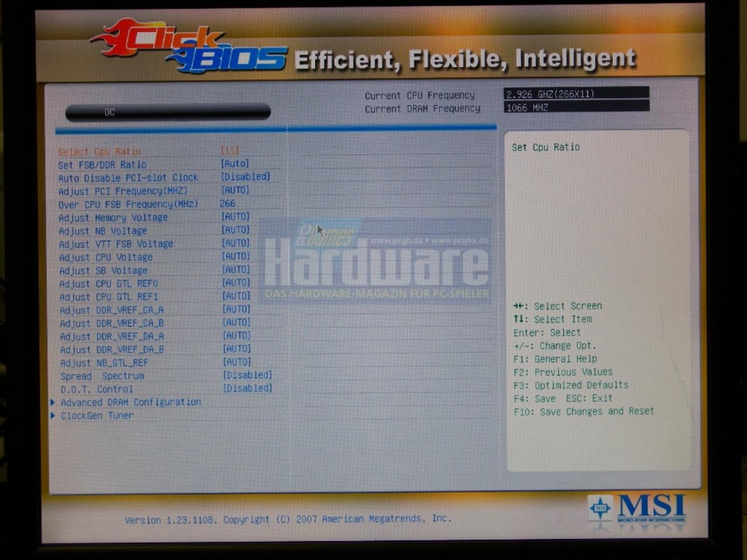Toggle Auto Disable PCI-slot Clock [Disabled] value
Image resolution: width=747 pixels, height=560 pixels.
[x=246, y=177]
